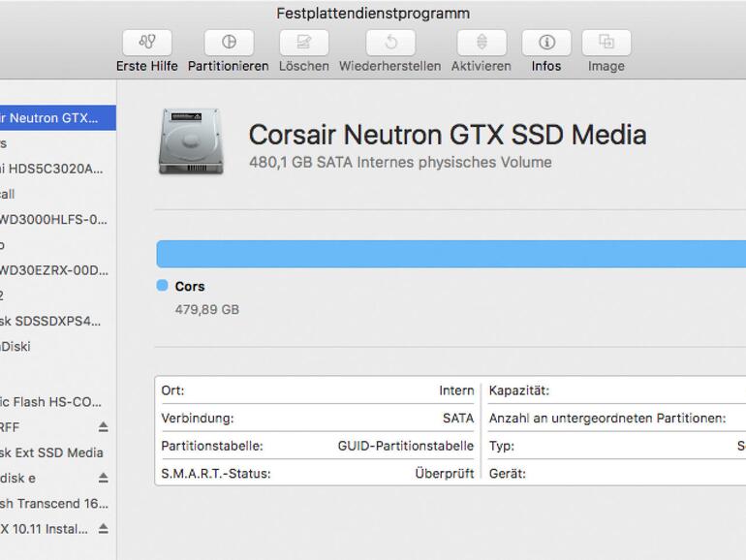746x560 pixels.
Task: Click the Löschen toolbar icon
Action: click(304, 43)
